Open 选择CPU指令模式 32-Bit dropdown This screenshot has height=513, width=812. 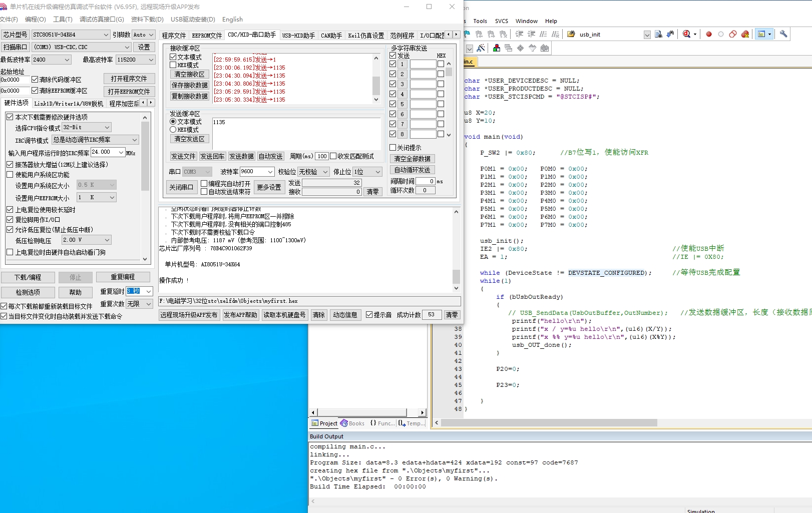(86, 128)
